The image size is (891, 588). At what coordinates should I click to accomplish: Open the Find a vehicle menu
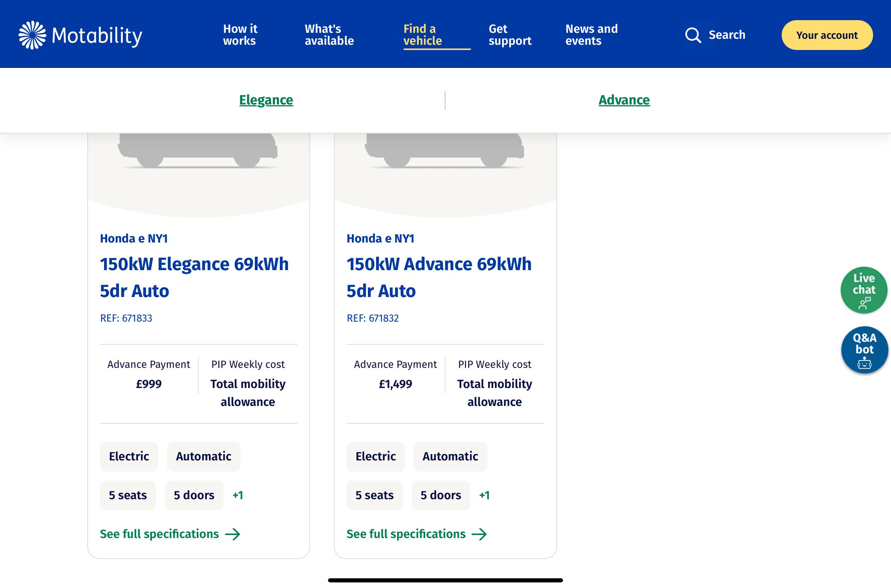[423, 35]
